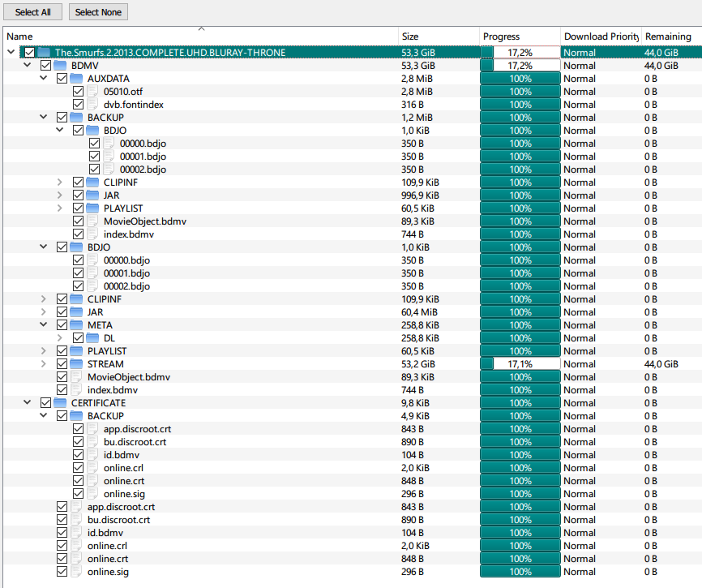Collapse the BDMV folder tree

coord(28,65)
